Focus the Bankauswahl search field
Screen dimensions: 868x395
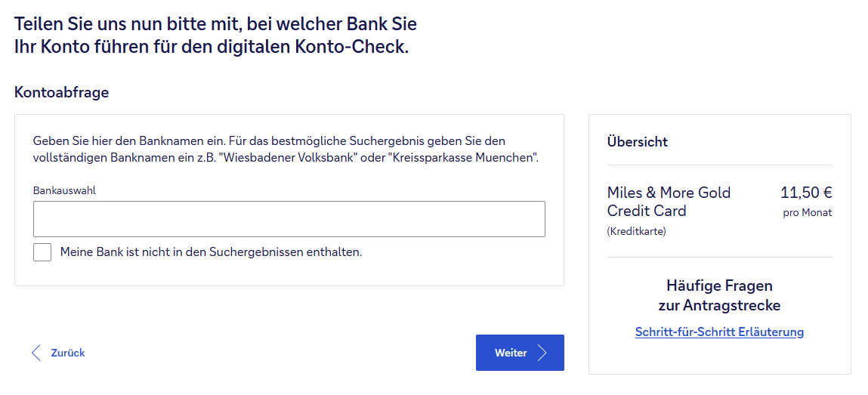pos(289,219)
